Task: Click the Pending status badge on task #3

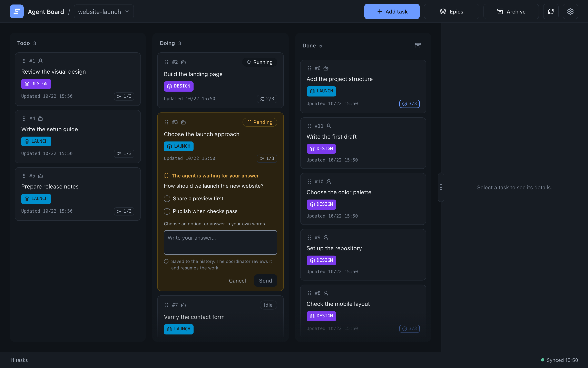Action: (x=260, y=122)
